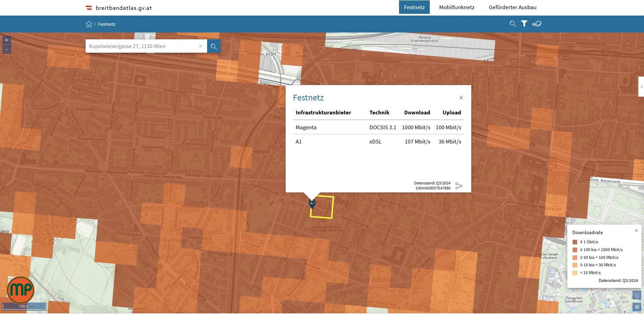The height and width of the screenshot is (314, 644).
Task: Show the copyright attribution info
Action: 637,307
